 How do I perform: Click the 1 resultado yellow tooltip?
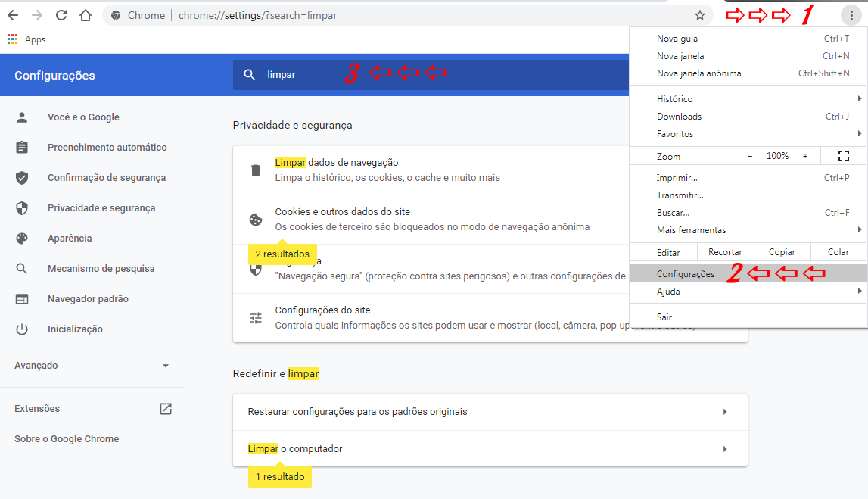[x=280, y=477]
